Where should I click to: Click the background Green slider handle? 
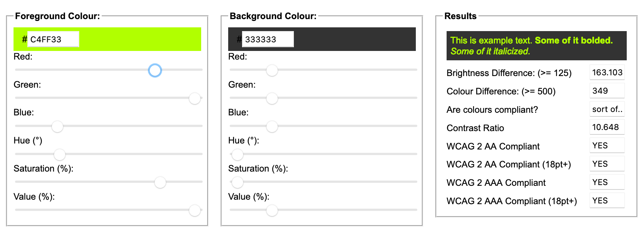(x=272, y=98)
